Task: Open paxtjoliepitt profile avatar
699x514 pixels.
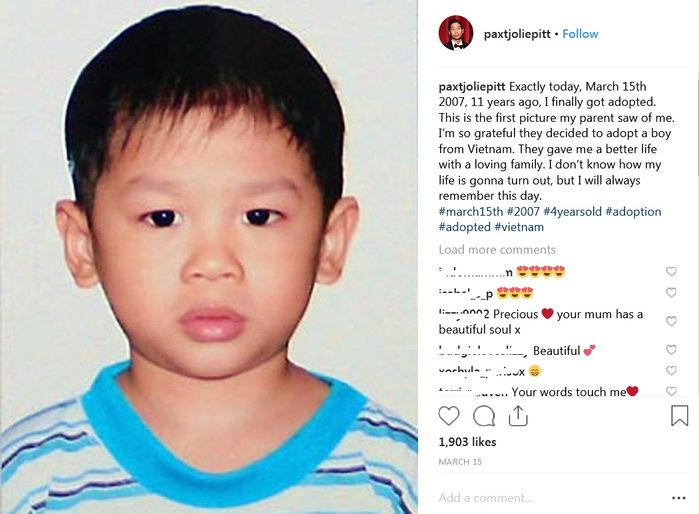Action: pyautogui.click(x=456, y=33)
